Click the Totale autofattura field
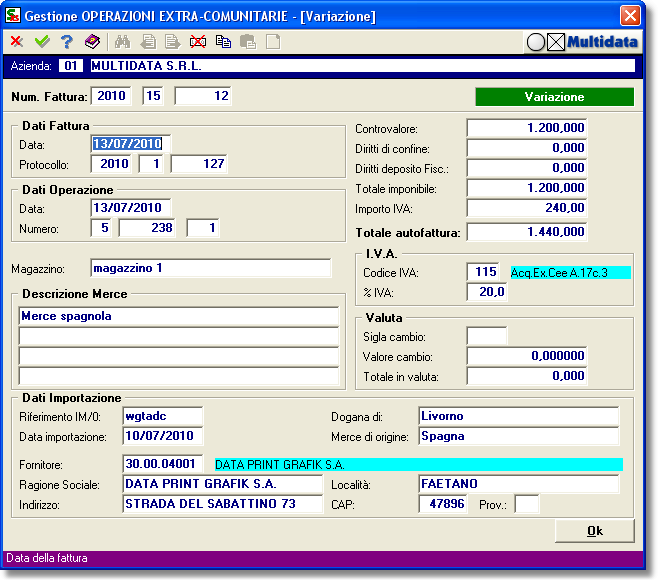The width and height of the screenshot is (658, 582). [527, 232]
